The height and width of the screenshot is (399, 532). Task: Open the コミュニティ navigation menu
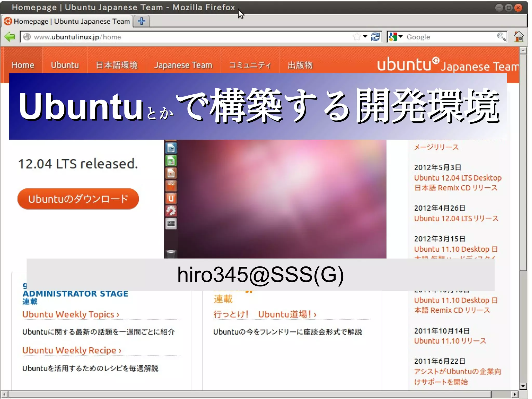point(250,65)
